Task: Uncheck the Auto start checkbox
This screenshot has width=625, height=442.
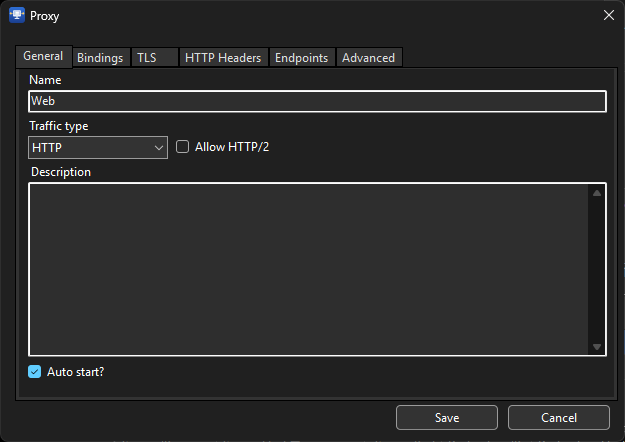Action: pos(35,372)
